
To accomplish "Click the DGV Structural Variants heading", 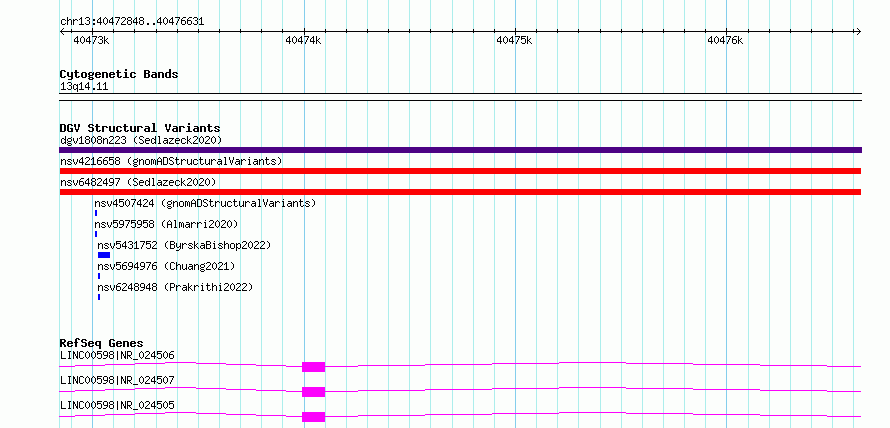I will (x=140, y=128).
